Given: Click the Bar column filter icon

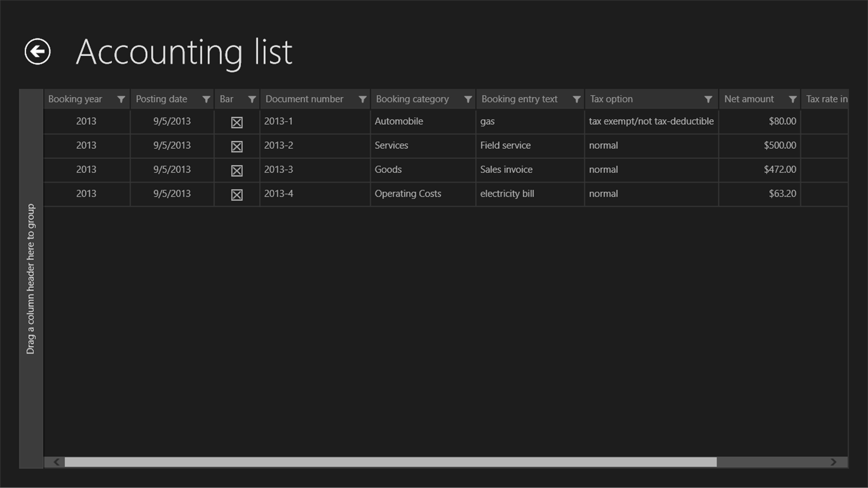Looking at the screenshot, I should [x=252, y=99].
